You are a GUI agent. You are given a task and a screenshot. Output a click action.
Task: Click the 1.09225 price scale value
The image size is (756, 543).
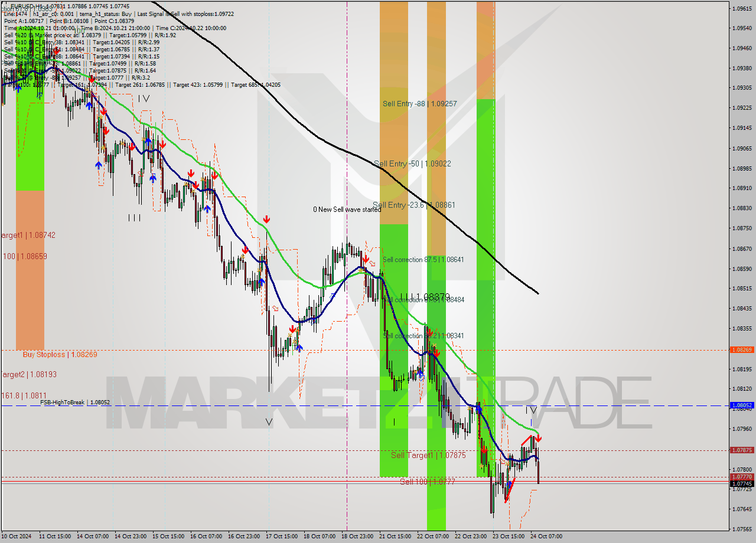(x=742, y=108)
